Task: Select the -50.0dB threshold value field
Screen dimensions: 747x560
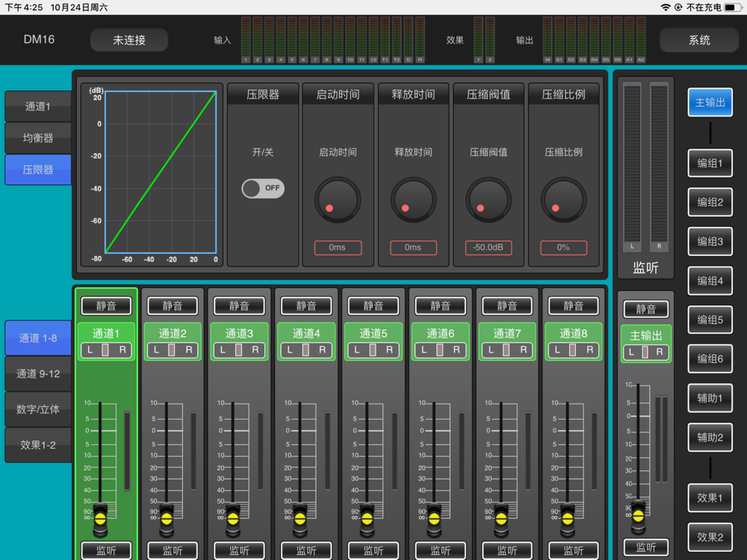Action: click(x=489, y=248)
